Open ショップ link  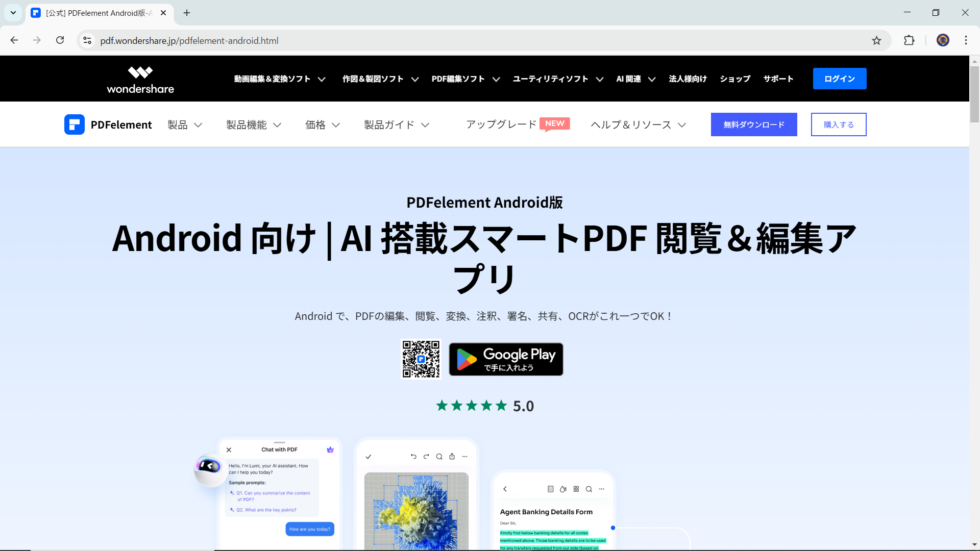(x=735, y=79)
